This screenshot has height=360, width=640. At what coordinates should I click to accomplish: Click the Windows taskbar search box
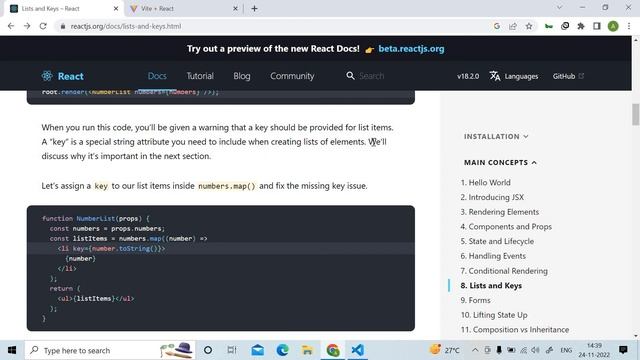110,350
